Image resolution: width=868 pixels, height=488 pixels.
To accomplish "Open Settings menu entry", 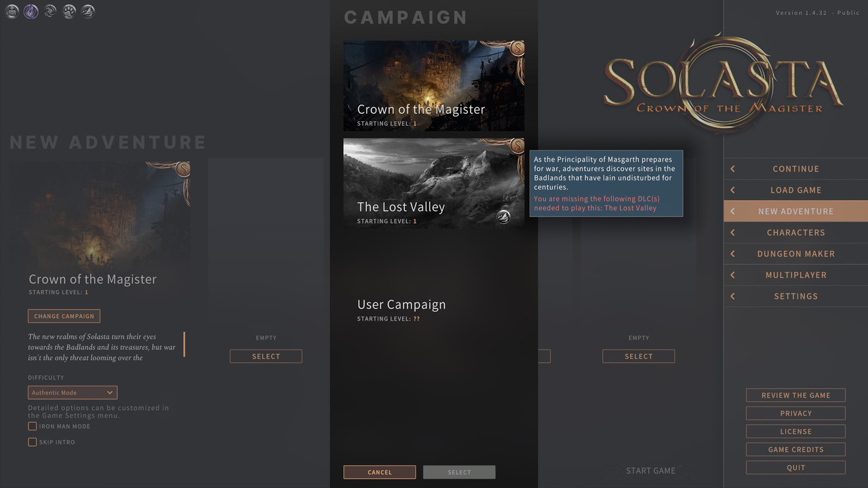I will tap(795, 296).
